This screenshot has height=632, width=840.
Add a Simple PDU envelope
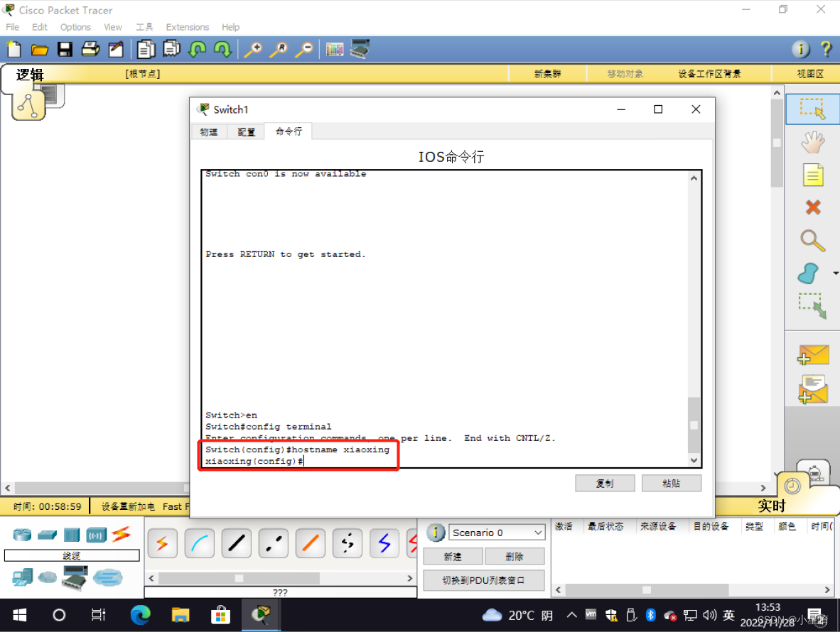coord(813,355)
